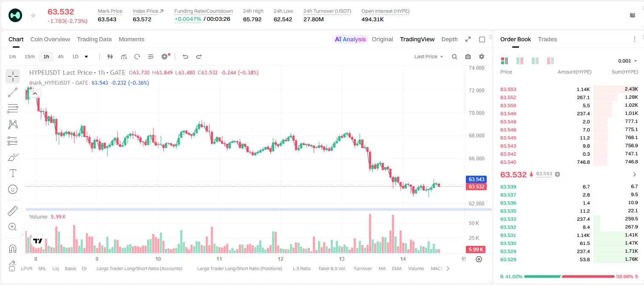644x285 pixels.
Task: Switch chart to Depth view
Action: (449, 39)
